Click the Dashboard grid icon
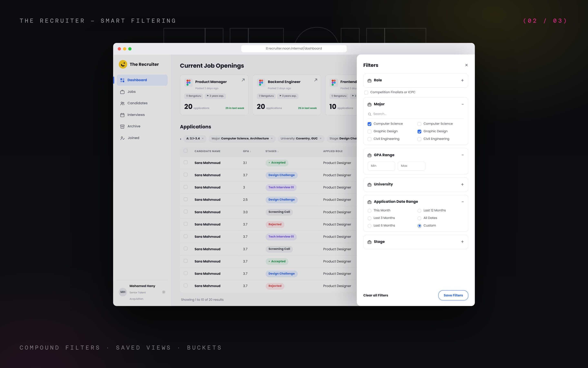588x368 pixels. [122, 80]
